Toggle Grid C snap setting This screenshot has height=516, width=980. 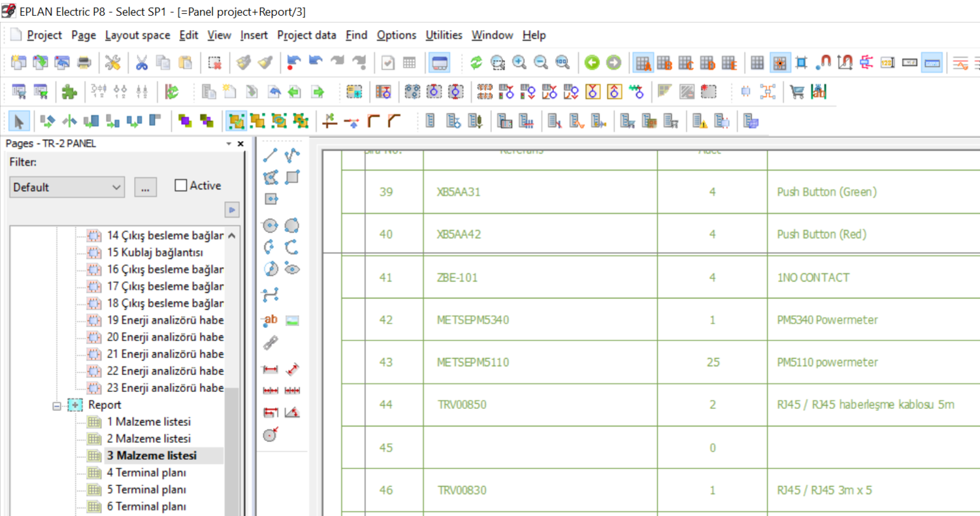687,63
